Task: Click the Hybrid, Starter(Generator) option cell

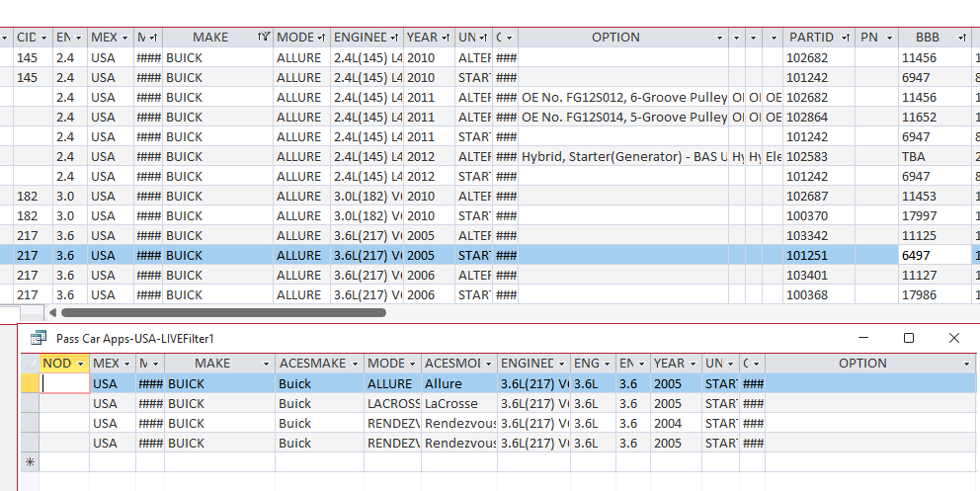Action: (623, 157)
